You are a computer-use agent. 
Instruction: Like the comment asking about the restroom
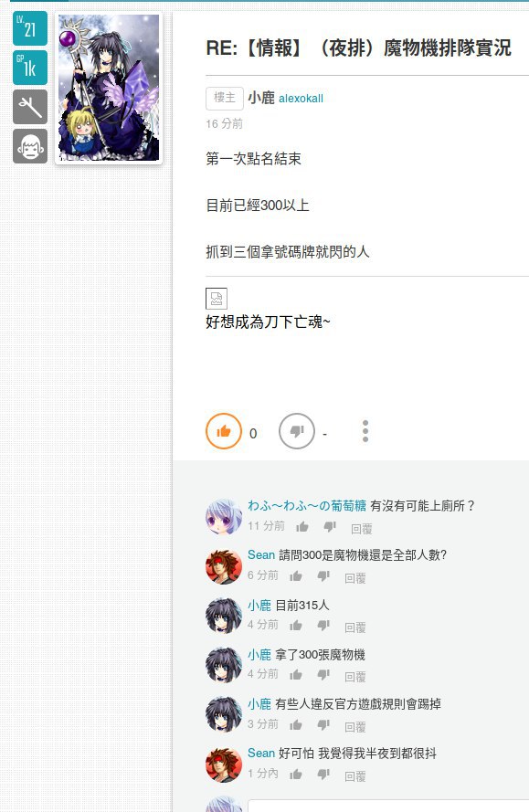coord(302,527)
